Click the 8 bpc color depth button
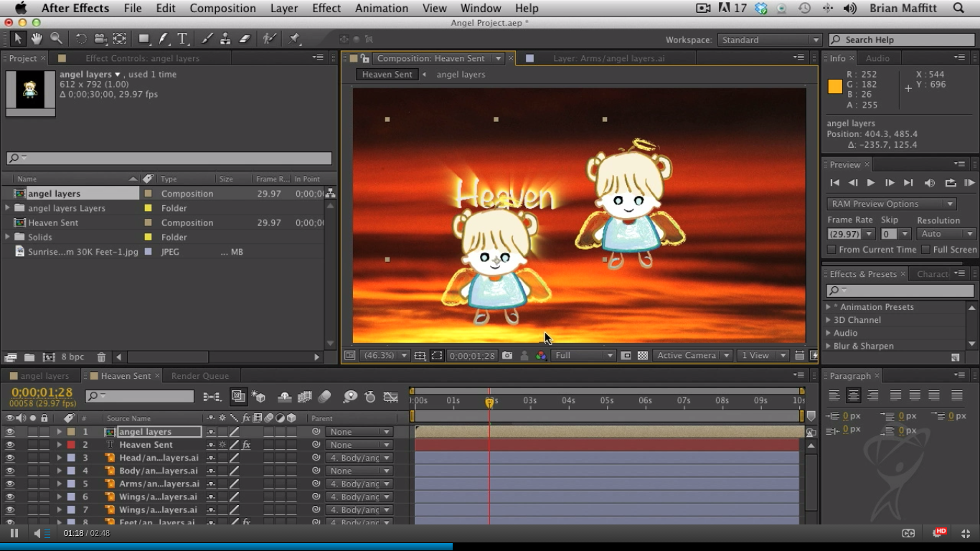Screen dimensions: 980x551 72,357
